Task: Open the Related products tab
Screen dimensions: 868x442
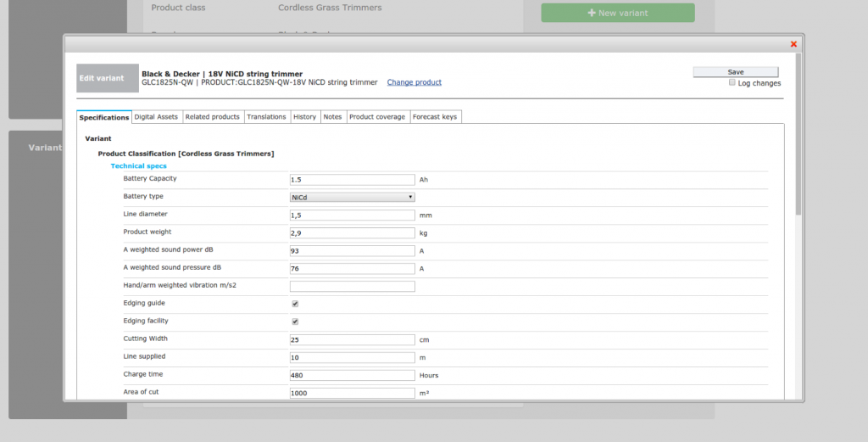Action: [212, 117]
